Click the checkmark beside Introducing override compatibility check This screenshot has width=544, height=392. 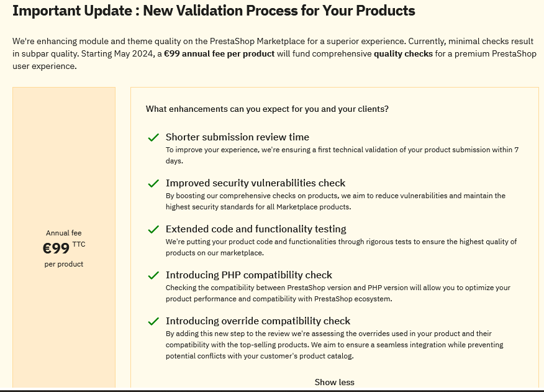(153, 321)
